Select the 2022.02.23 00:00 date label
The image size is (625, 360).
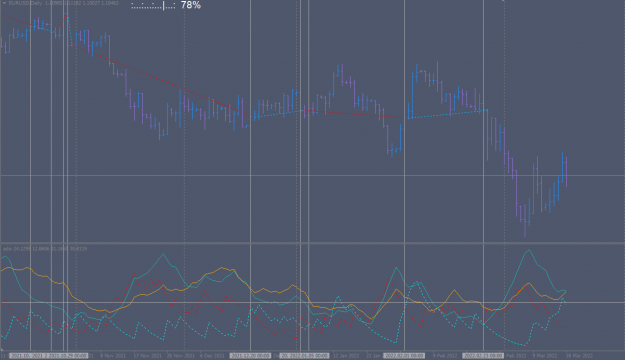(483, 356)
